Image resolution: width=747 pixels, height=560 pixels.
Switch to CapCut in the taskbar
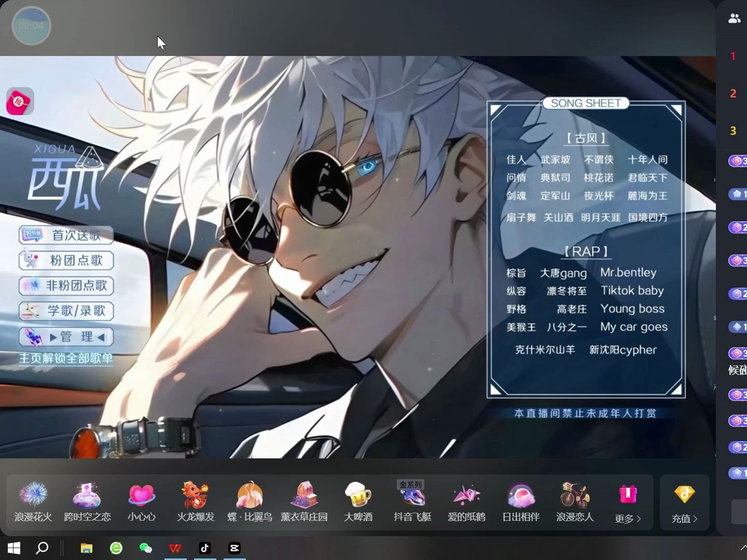tap(234, 548)
